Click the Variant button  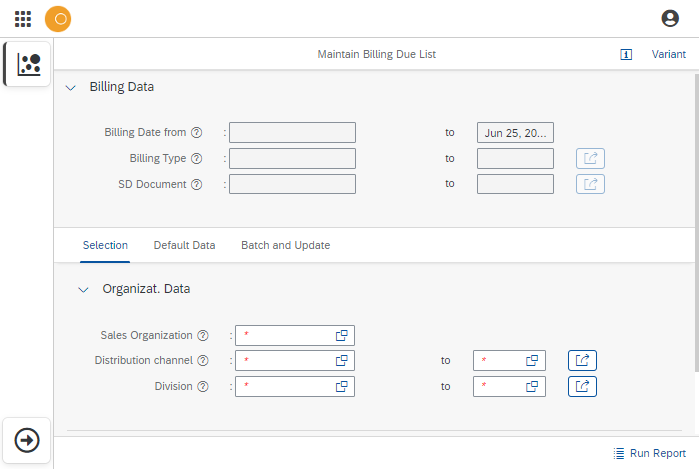[x=668, y=55]
